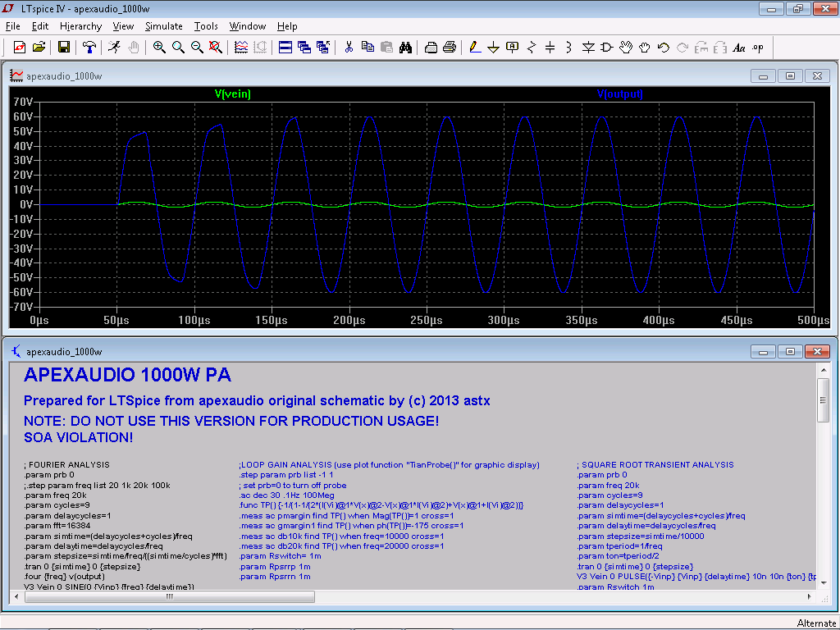
Task: Click the Undo arrow icon
Action: (663, 48)
